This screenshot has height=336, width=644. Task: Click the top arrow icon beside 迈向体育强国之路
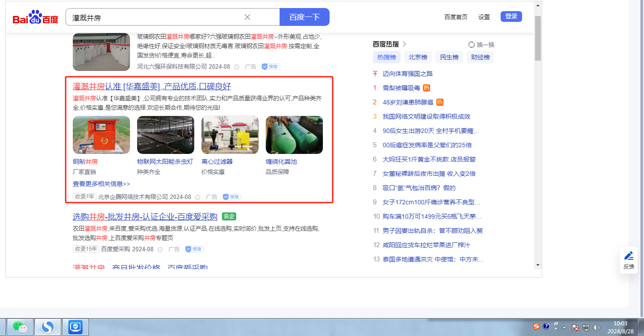pyautogui.click(x=375, y=74)
